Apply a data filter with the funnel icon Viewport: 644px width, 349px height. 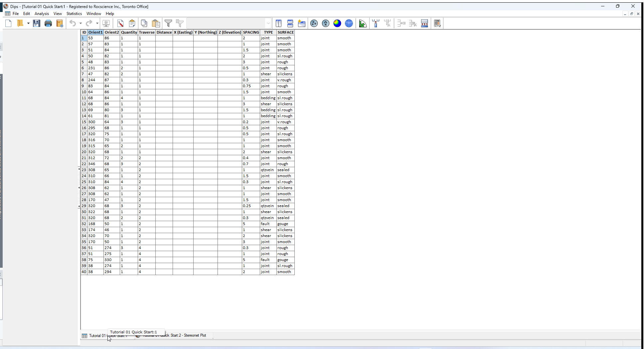click(x=168, y=23)
